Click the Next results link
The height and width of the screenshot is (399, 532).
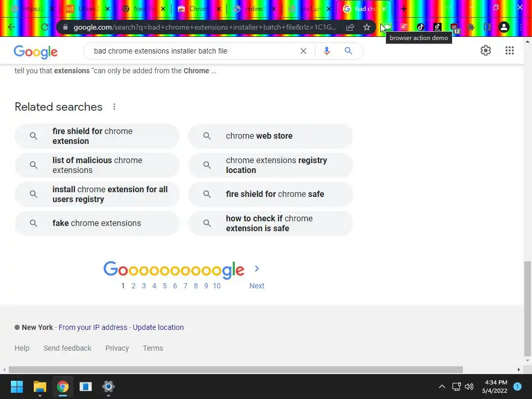pyautogui.click(x=257, y=286)
